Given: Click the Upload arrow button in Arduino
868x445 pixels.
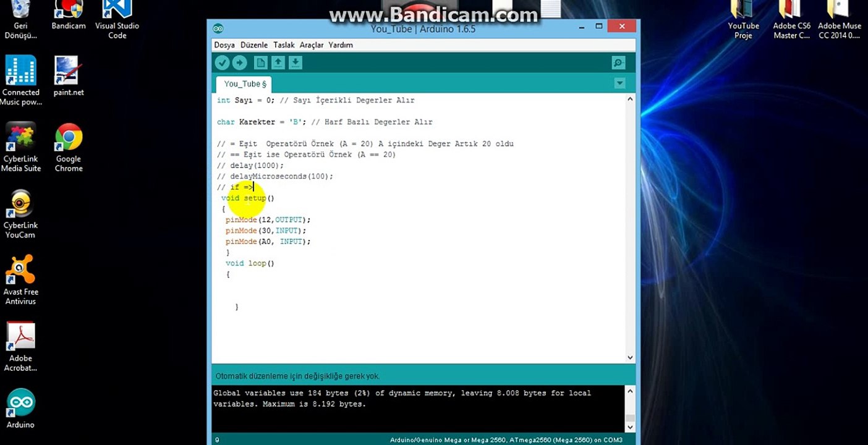Looking at the screenshot, I should tap(239, 62).
